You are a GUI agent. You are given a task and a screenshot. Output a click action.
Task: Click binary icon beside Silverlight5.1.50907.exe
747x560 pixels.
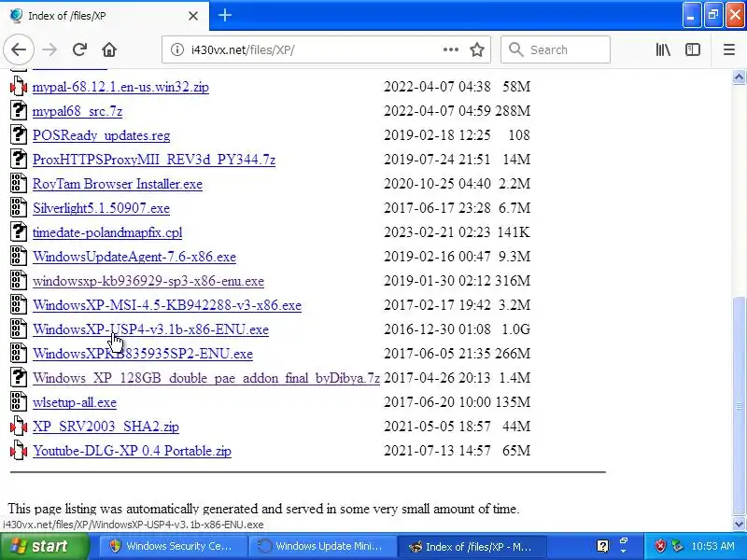point(19,208)
